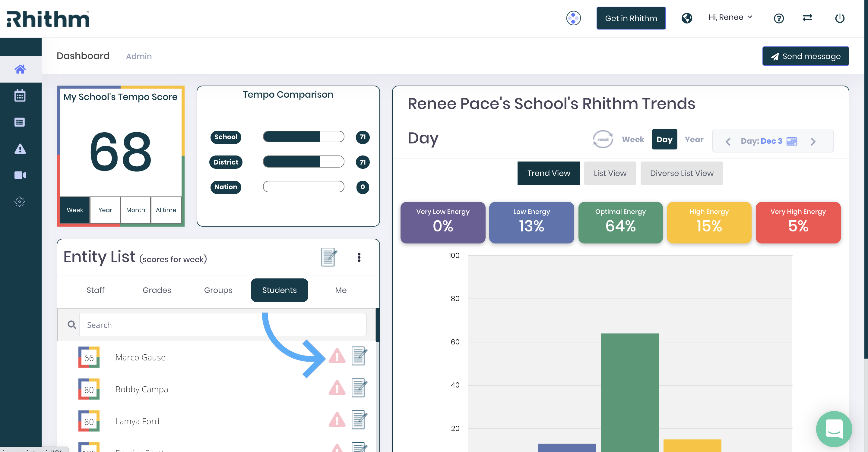Viewport: 868px width, 452px height.
Task: Click the Very Low Energy 0% card
Action: [443, 222]
